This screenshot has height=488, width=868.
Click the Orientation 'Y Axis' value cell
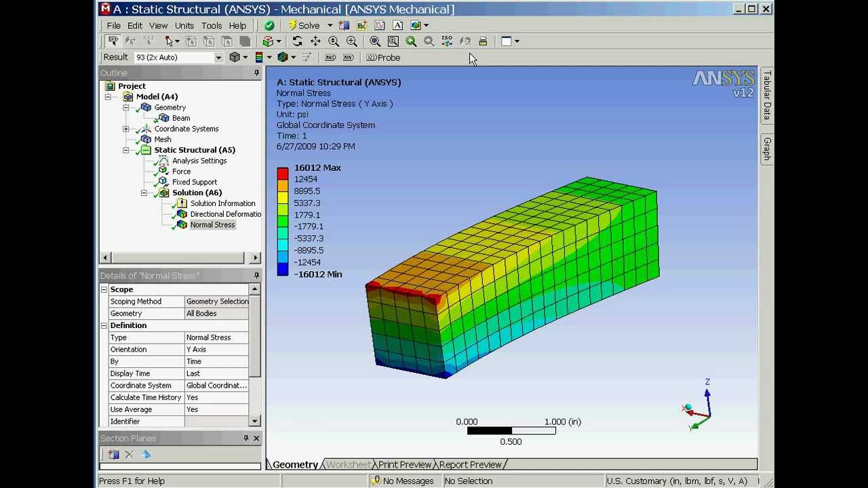point(216,350)
